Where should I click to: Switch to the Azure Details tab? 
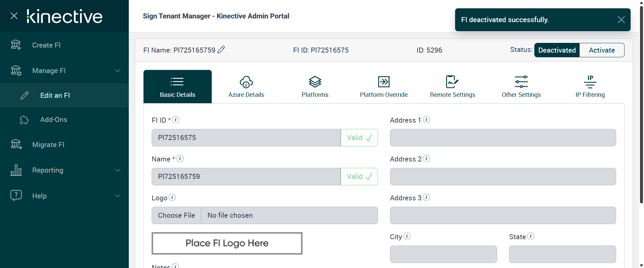(x=246, y=87)
